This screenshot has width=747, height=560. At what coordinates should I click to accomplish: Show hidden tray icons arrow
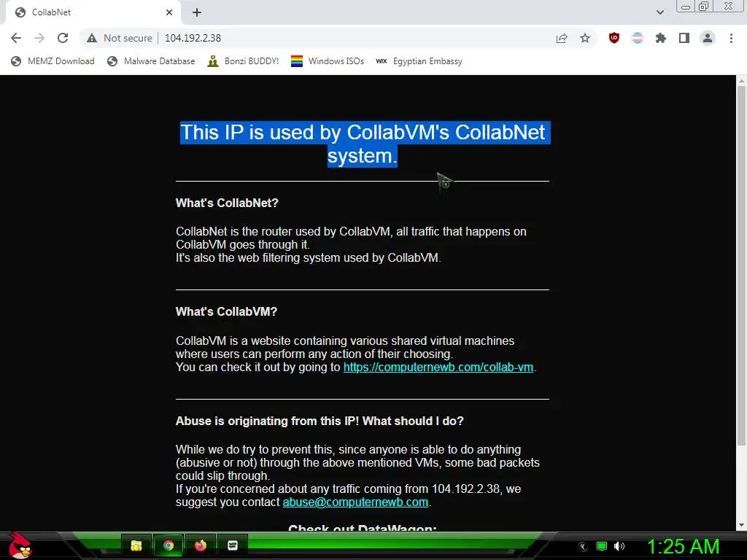point(583,547)
